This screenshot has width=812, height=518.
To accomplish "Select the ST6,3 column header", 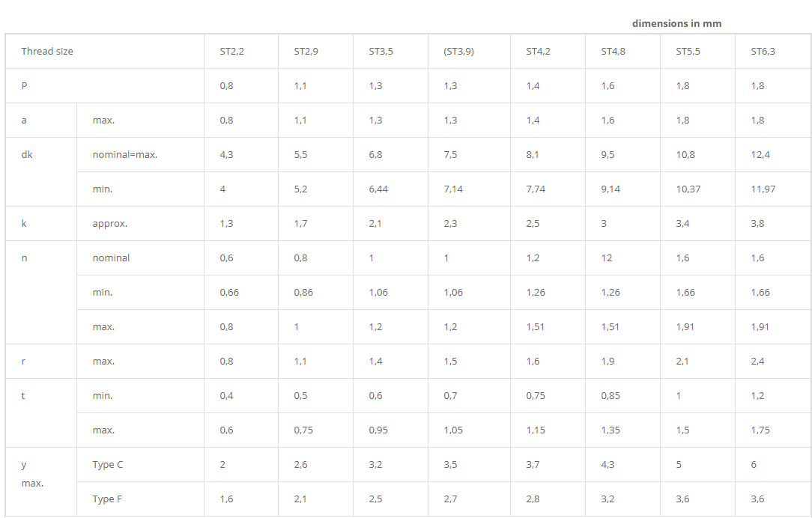I will click(x=763, y=52).
